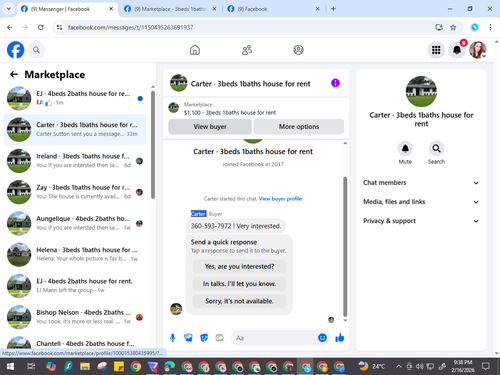Open the notifications bell with red badge
Viewport: 500px width, 375px height.
pos(457,50)
